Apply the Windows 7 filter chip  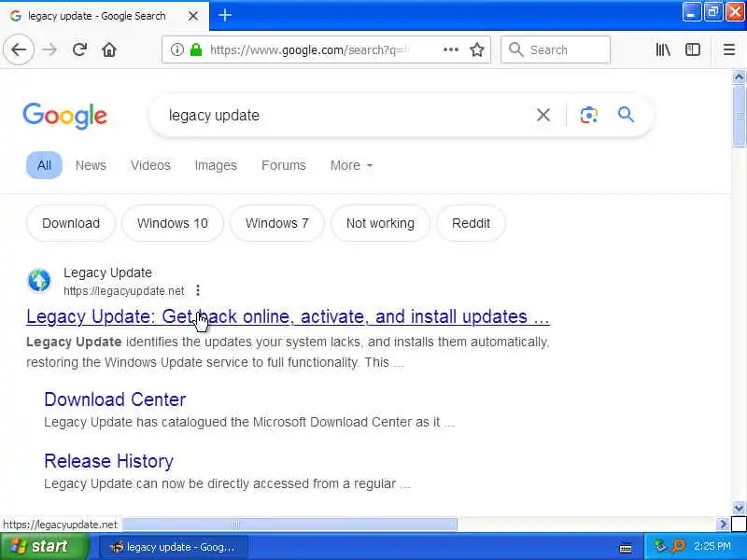[x=276, y=223]
